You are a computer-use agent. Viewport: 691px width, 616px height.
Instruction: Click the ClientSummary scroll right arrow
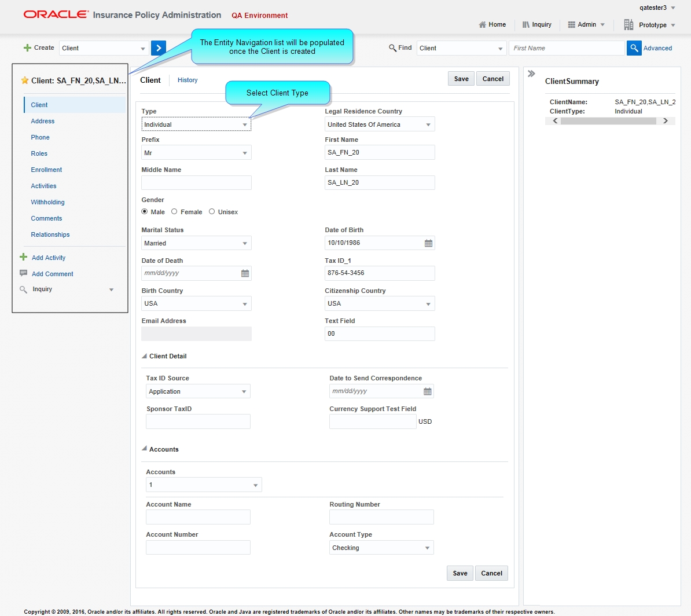(666, 121)
